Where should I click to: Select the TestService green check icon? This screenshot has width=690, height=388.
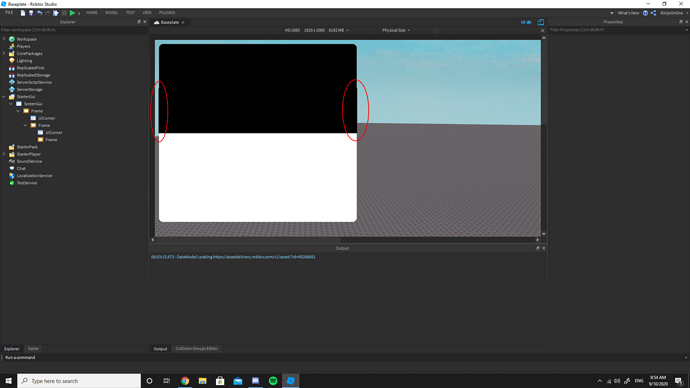point(12,183)
